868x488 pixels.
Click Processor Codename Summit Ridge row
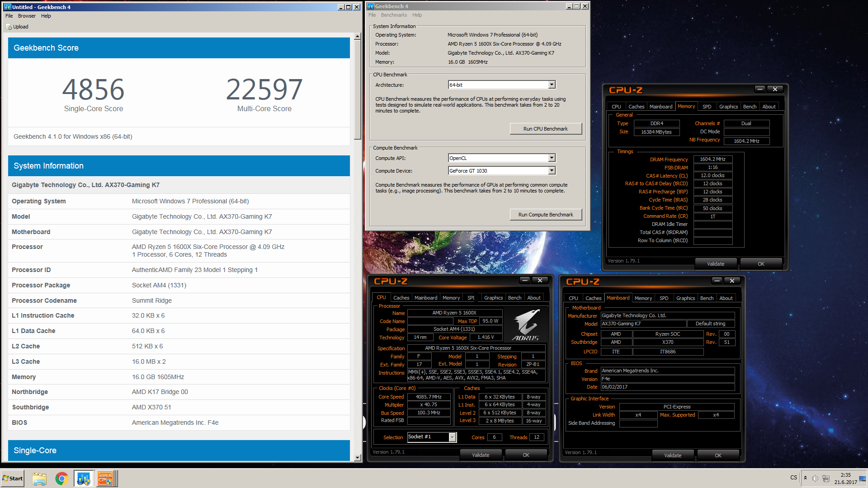(179, 300)
